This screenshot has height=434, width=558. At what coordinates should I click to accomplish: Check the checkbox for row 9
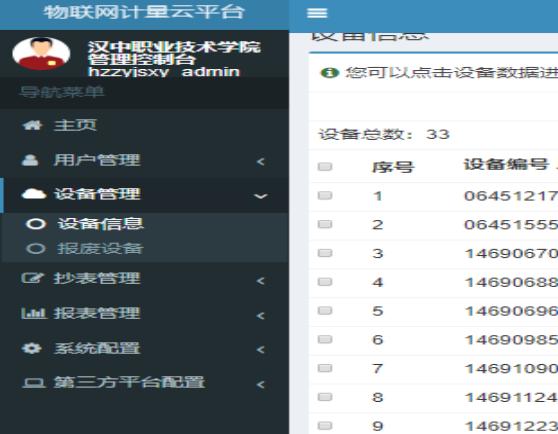click(325, 425)
